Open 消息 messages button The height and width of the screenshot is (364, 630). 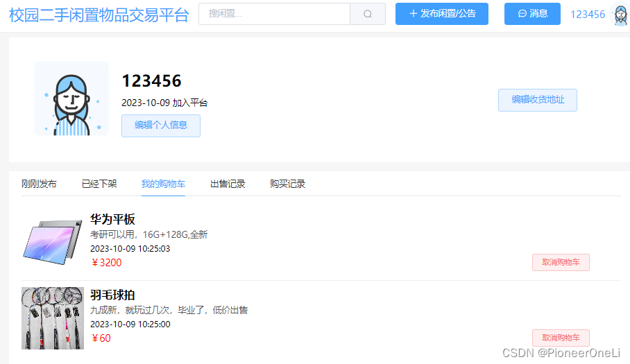532,14
